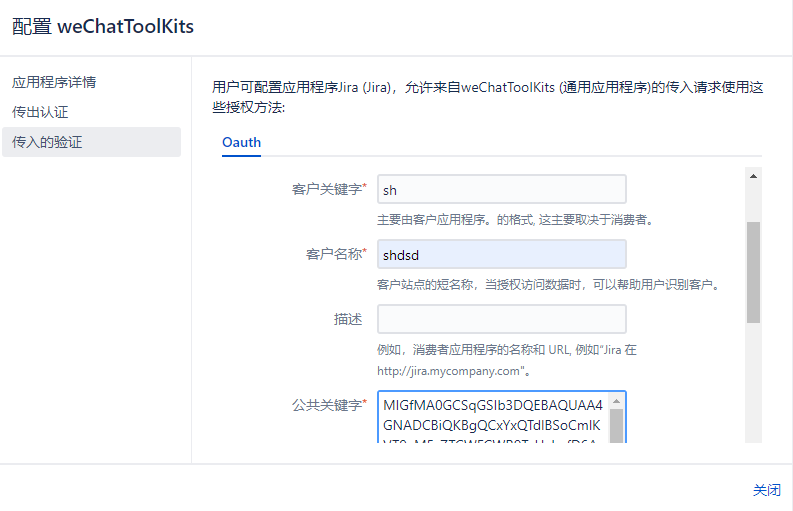This screenshot has width=793, height=511.
Task: Close the dialog with the 关闭 link
Action: click(x=766, y=490)
